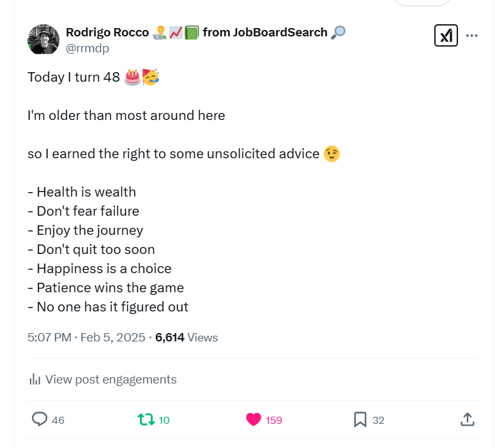
Task: Click the share upload icon
Action: point(467,419)
